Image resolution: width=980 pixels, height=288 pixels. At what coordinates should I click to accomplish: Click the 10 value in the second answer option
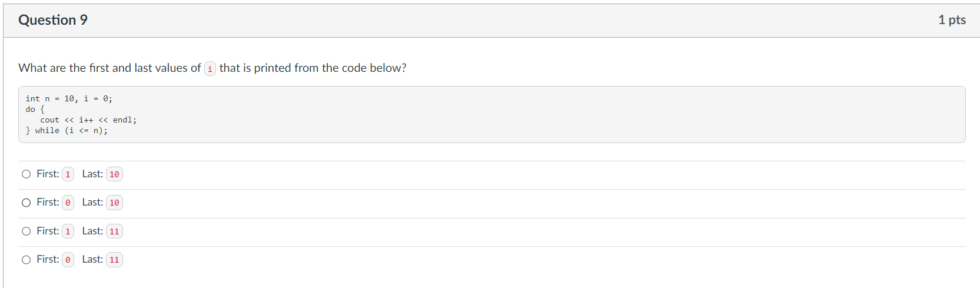[x=114, y=203]
